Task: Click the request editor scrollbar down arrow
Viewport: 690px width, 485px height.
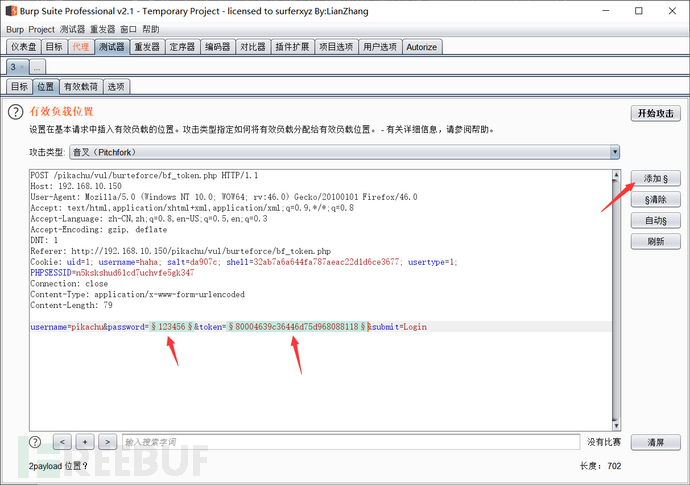Action: [x=616, y=426]
